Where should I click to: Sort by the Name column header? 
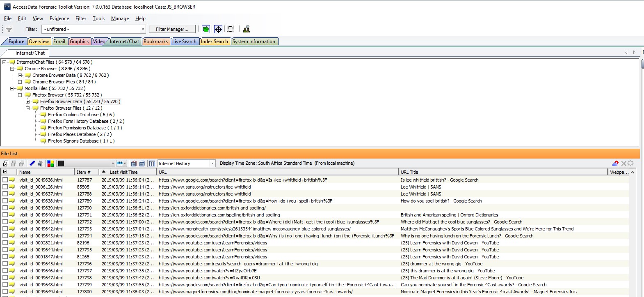45,172
